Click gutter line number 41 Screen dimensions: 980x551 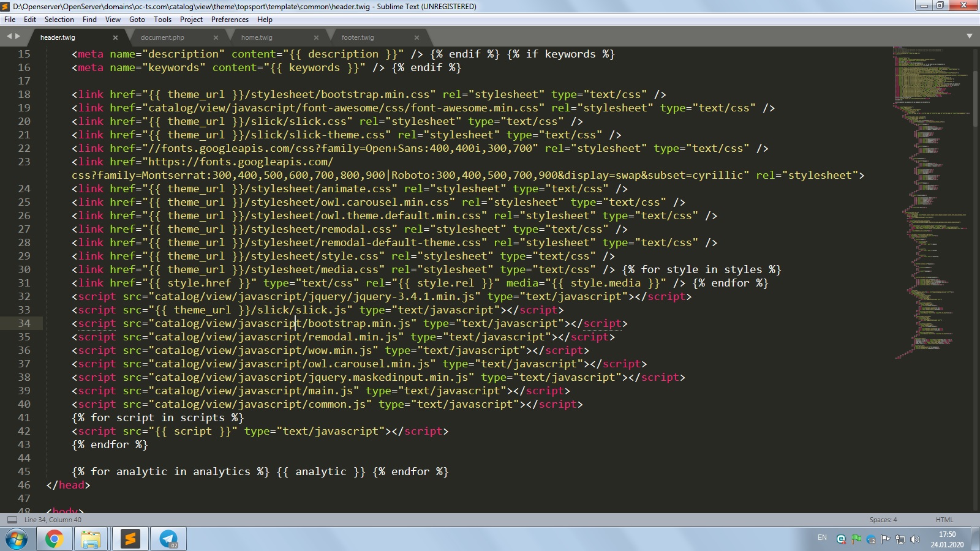pos(24,418)
